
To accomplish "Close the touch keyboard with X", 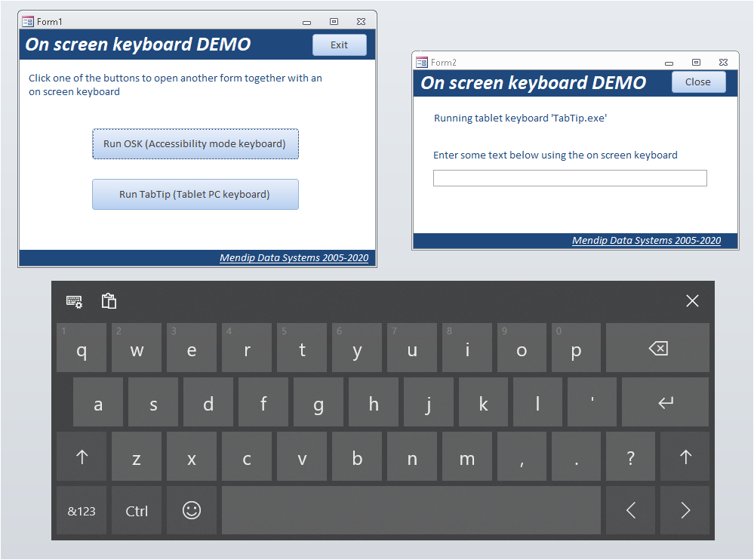I will point(692,301).
